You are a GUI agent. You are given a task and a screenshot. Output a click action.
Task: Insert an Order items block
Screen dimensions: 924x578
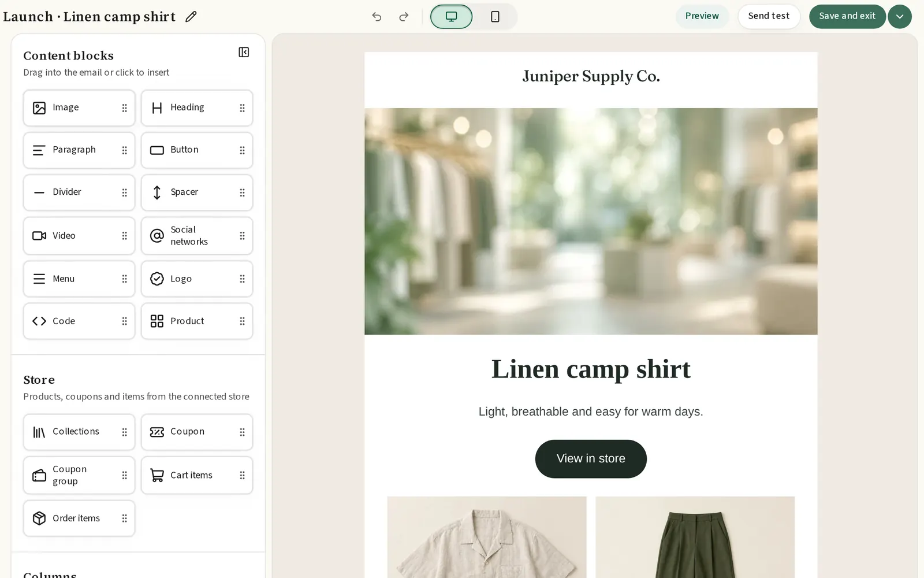(x=79, y=518)
